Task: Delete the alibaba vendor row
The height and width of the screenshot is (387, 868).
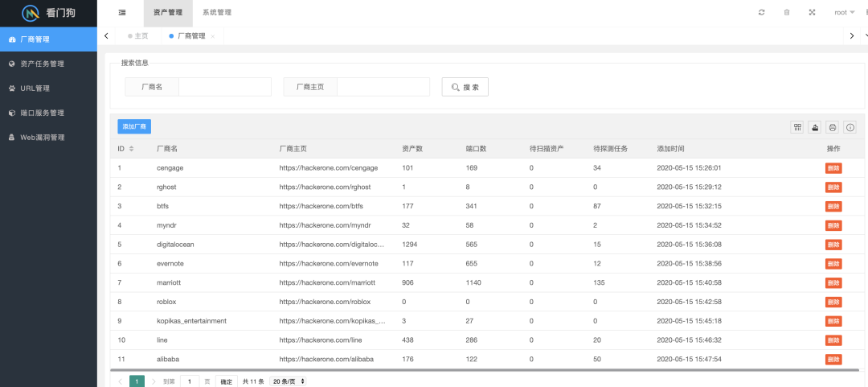Action: 833,360
